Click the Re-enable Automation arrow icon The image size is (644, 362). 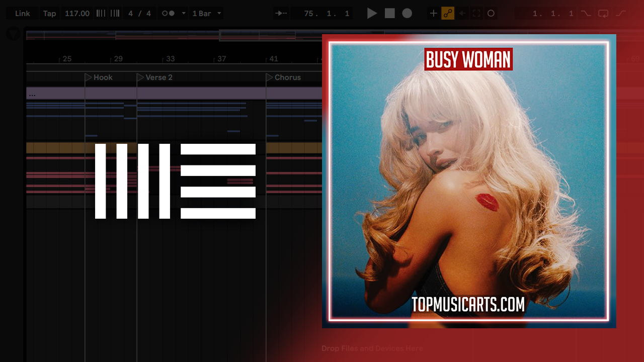[x=462, y=14]
